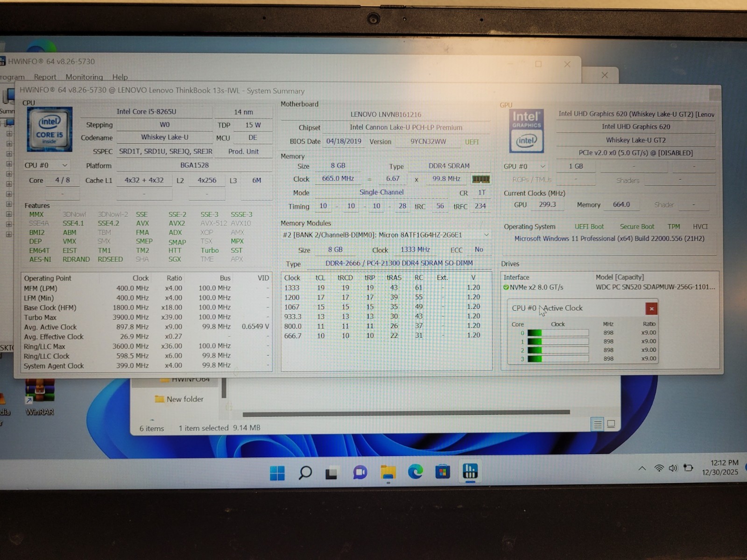
Task: Click the BIOS Date field 04/18/2019
Action: (344, 141)
